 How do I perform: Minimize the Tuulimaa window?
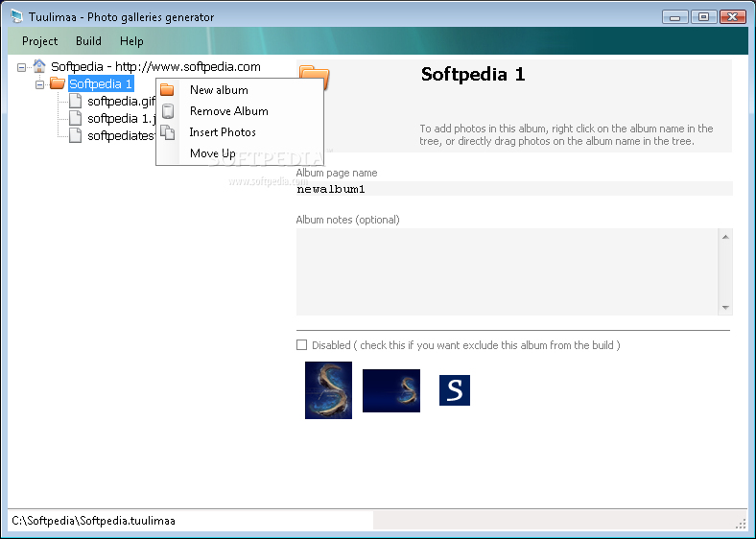[675, 17]
